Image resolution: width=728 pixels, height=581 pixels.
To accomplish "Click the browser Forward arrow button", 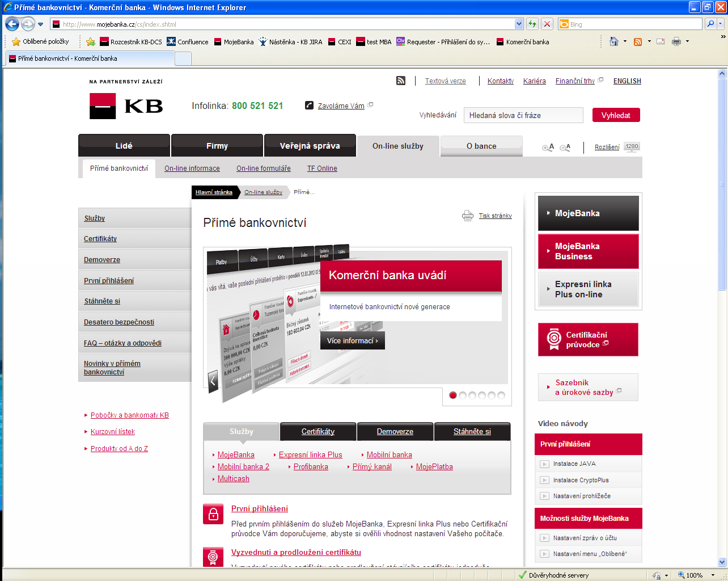I will [28, 24].
